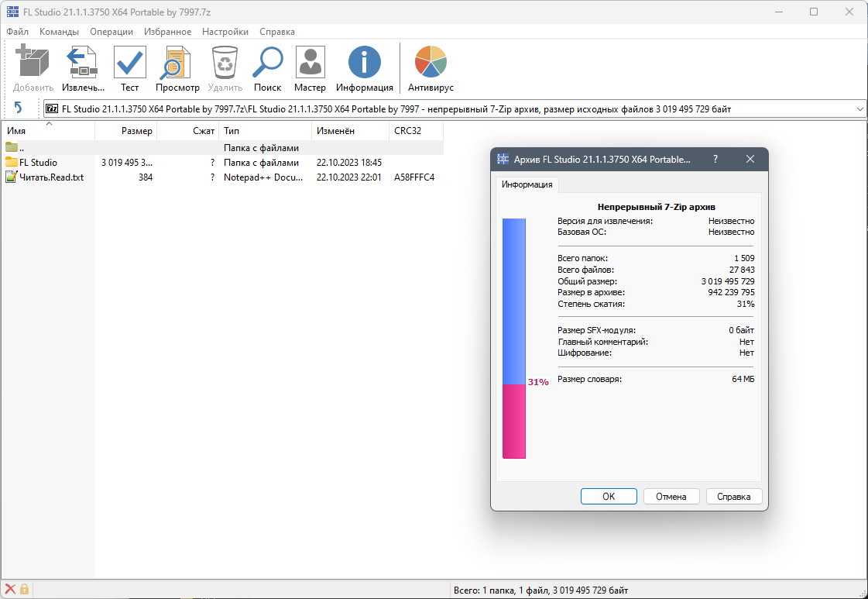Image resolution: width=868 pixels, height=599 pixels.
Task: Click the blue compression ratio bar segment
Action: pos(513,301)
